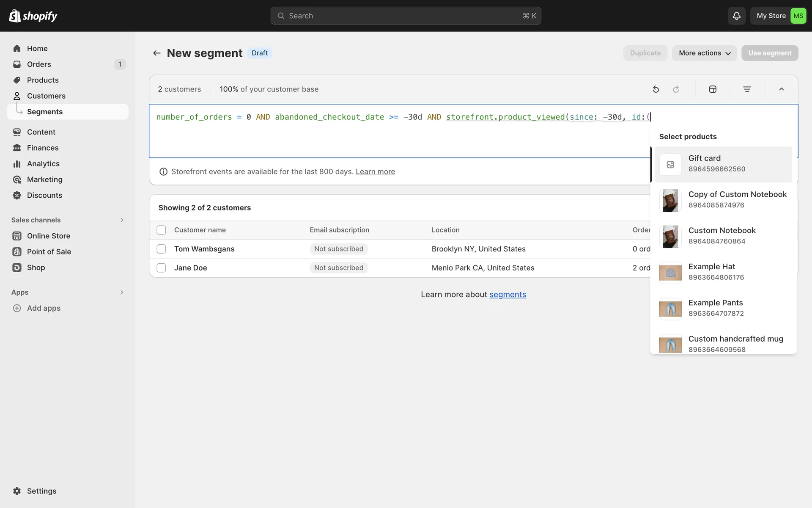Click the Learn more link
The image size is (812, 508).
point(375,171)
